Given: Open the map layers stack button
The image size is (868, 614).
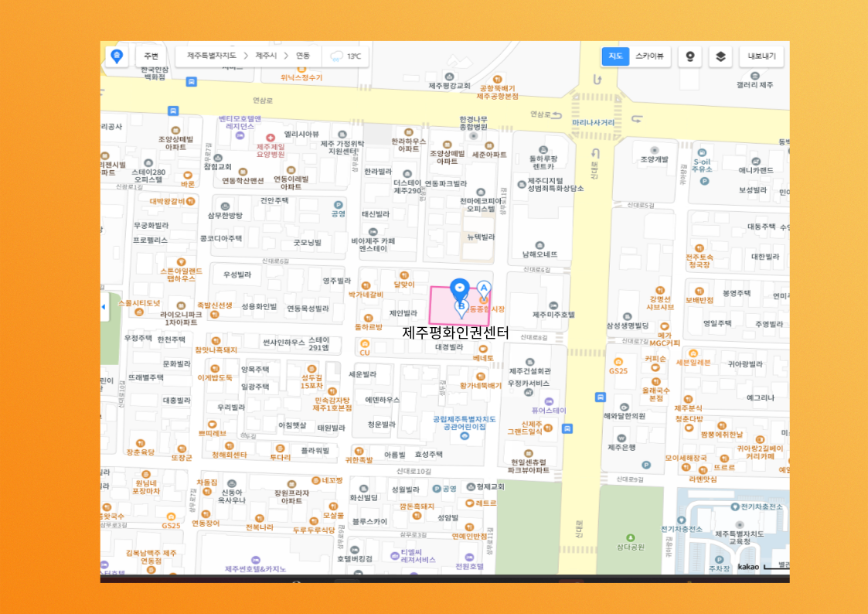Looking at the screenshot, I should [x=720, y=56].
